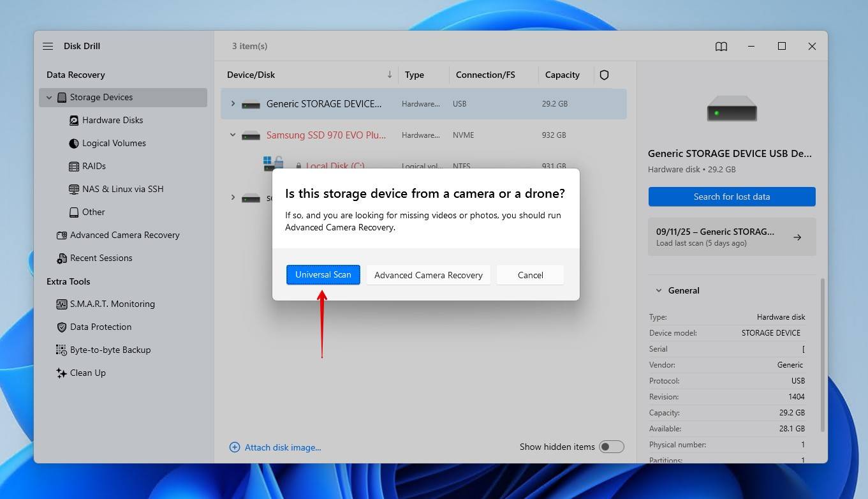
Task: Click the sort arrow in Device/Disk header
Action: (390, 75)
